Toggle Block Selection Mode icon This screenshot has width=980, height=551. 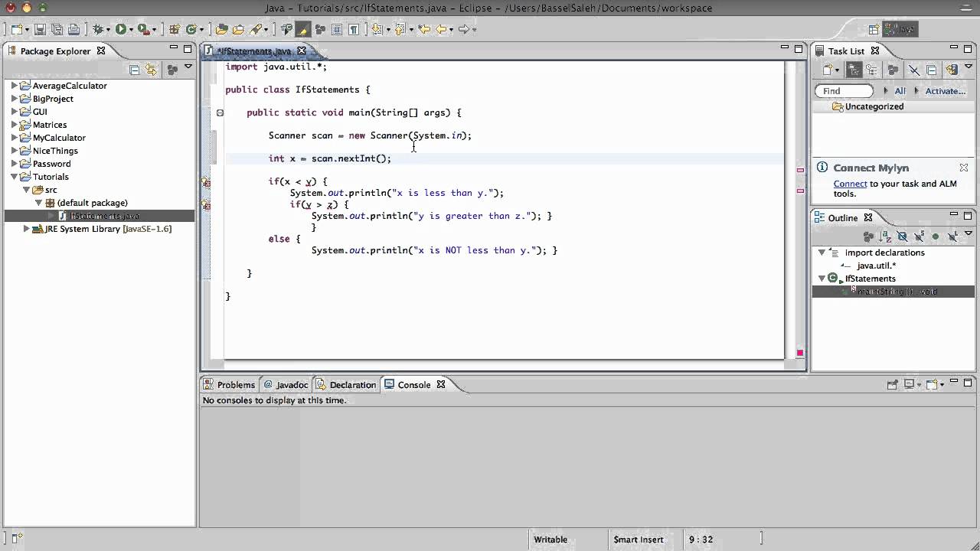click(x=337, y=29)
